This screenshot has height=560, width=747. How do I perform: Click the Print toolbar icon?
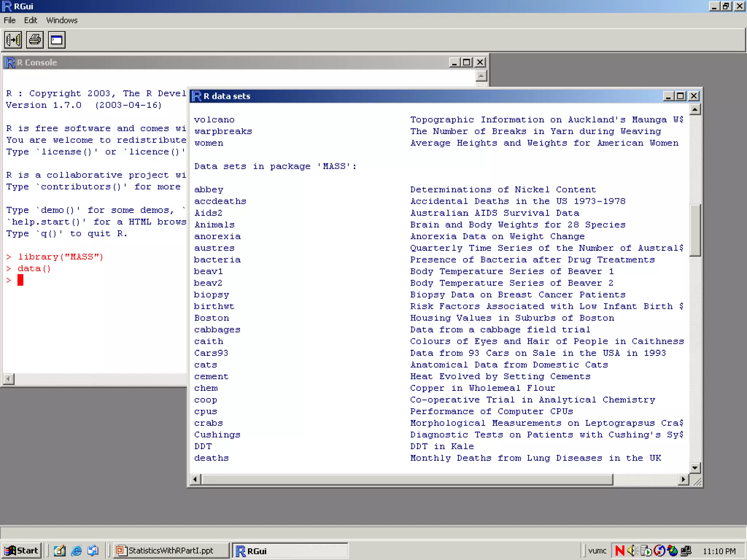pyautogui.click(x=35, y=40)
